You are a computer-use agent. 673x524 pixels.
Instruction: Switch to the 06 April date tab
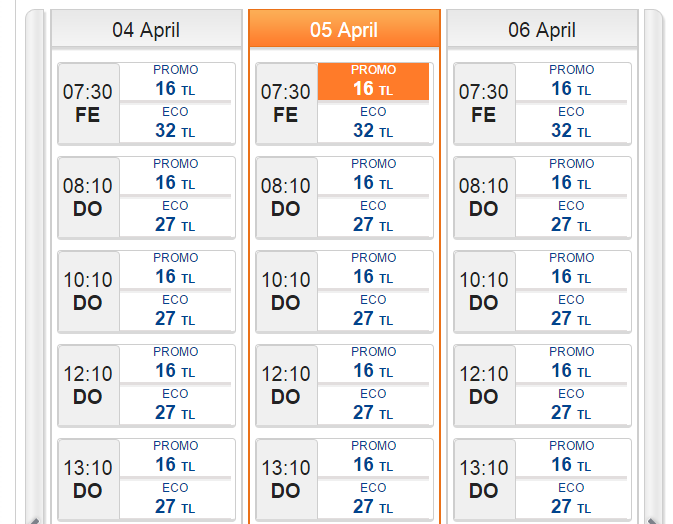tap(542, 29)
